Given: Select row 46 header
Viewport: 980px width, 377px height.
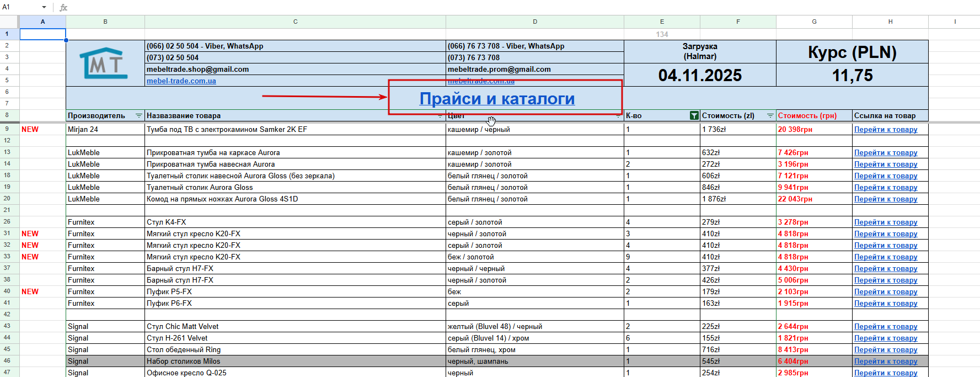Looking at the screenshot, I should tap(9, 361).
